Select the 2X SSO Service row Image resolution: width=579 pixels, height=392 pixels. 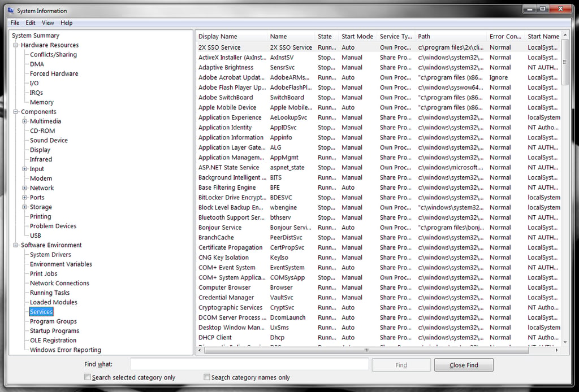coord(378,47)
